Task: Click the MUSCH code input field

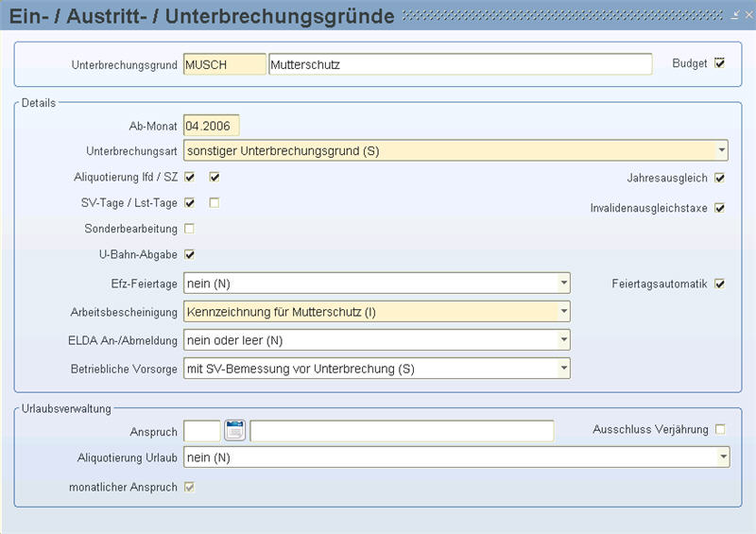Action: click(225, 64)
